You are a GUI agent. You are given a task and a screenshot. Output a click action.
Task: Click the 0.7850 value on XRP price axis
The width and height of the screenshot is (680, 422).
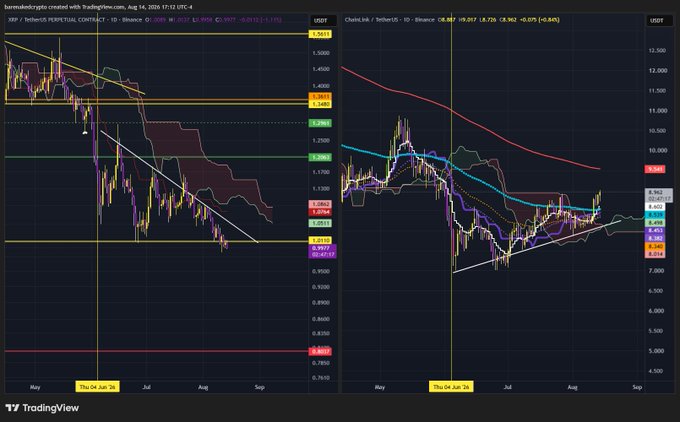coord(320,363)
